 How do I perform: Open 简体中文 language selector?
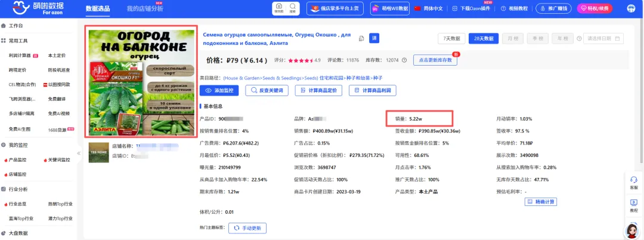pos(433,8)
